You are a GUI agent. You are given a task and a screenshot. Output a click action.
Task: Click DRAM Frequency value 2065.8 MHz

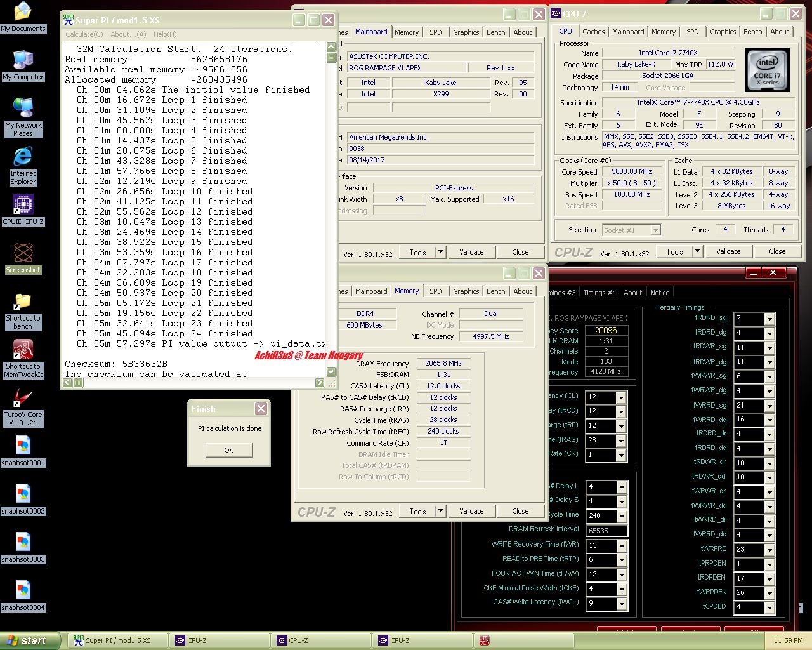pos(443,363)
